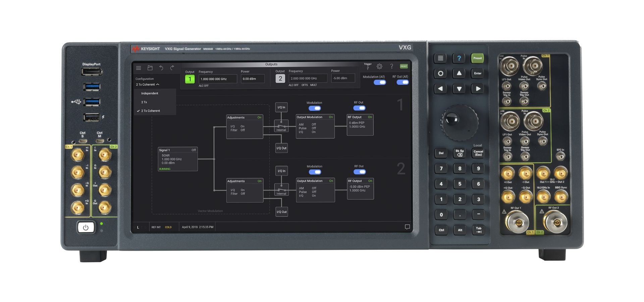Click the Output 2 Power field
This screenshot has width=644, height=302.
(343, 78)
